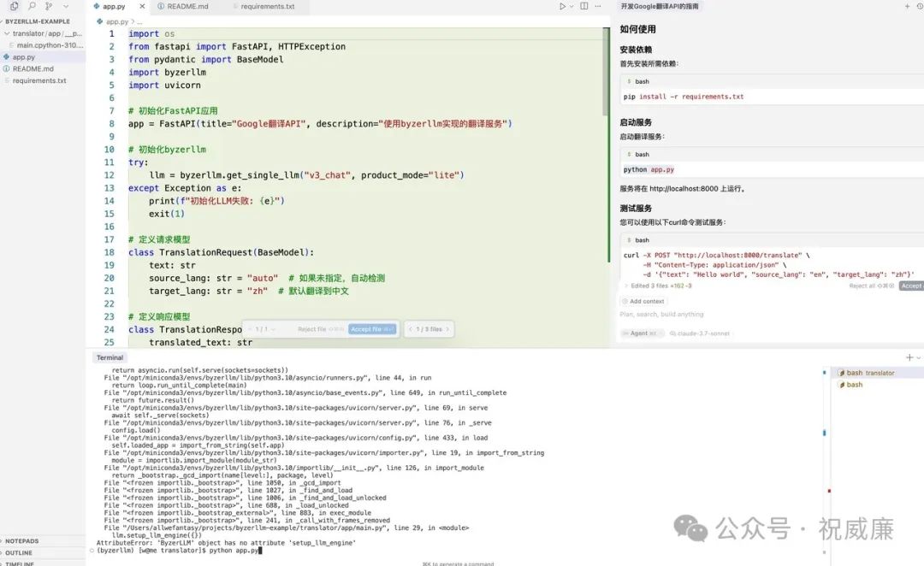Go to next file in '1 / 3 files'
The width and height of the screenshot is (924, 566).
coord(447,329)
